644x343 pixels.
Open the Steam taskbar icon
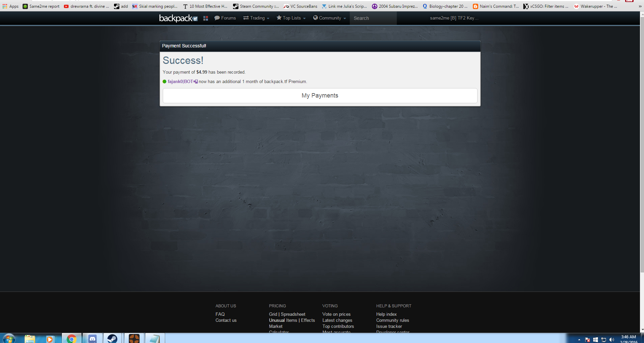point(112,338)
